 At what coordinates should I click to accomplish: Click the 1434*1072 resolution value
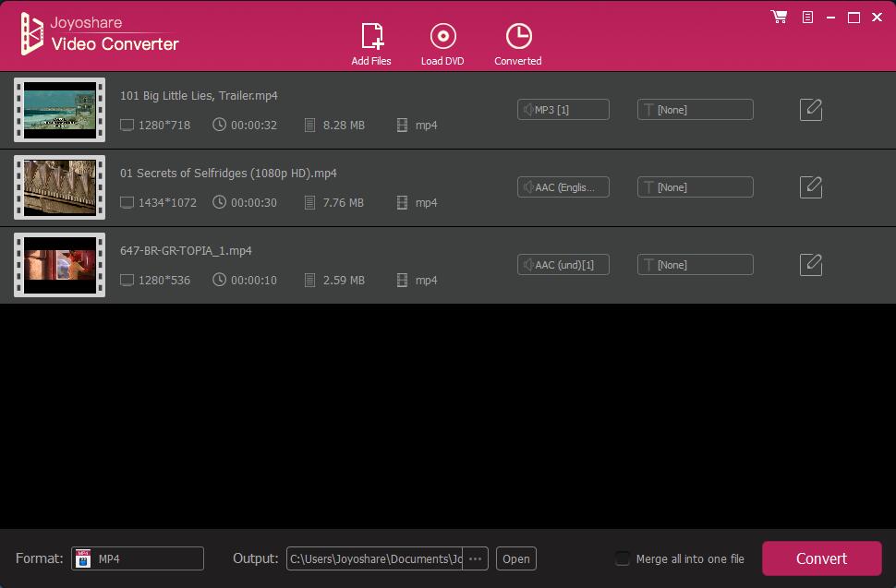(167, 203)
